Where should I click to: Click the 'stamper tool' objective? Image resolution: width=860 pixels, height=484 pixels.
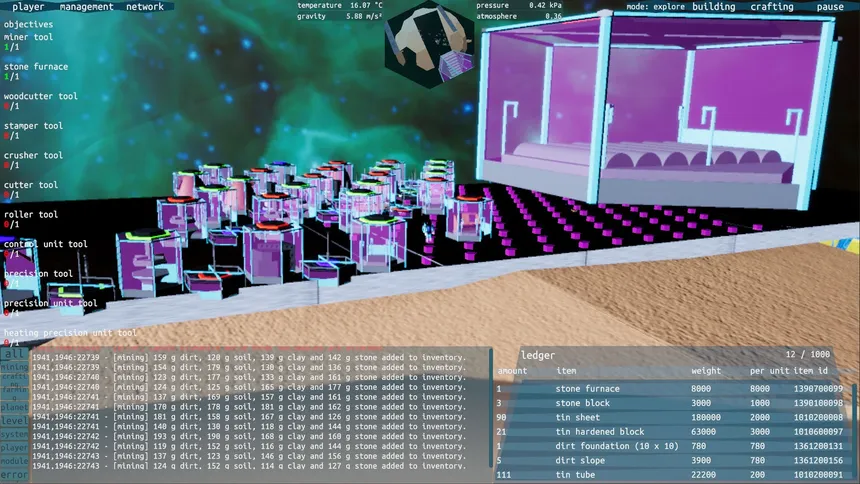pyautogui.click(x=33, y=126)
